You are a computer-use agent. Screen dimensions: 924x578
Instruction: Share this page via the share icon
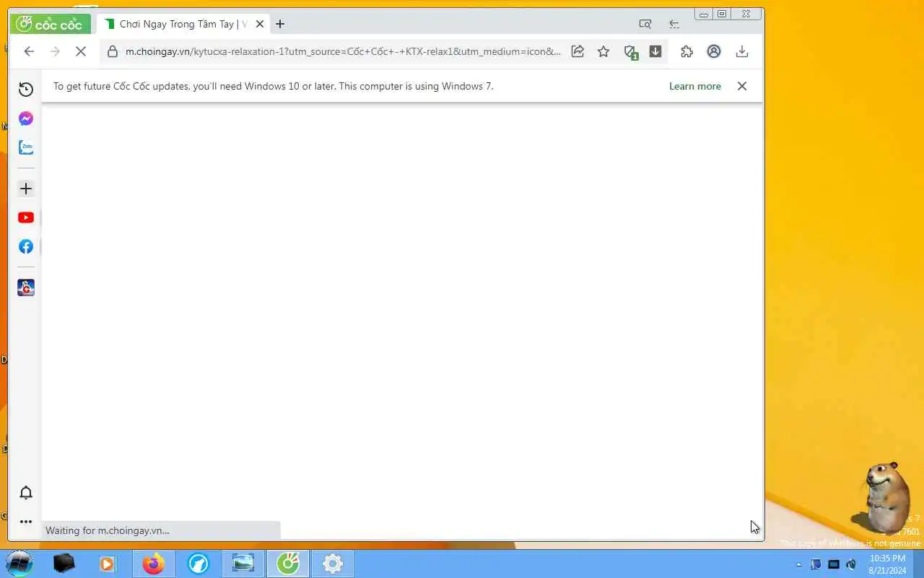pos(577,51)
